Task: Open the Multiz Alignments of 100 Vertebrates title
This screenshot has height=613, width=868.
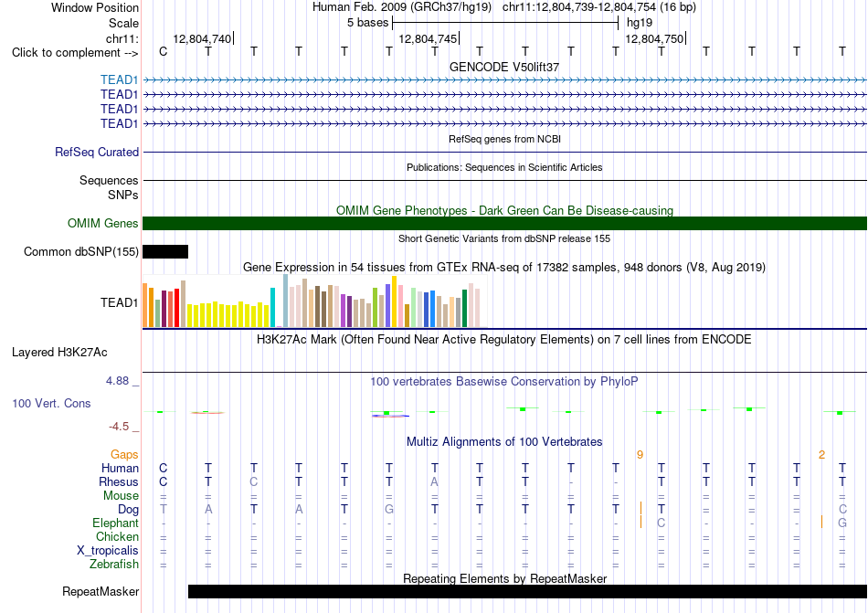Action: click(x=504, y=441)
